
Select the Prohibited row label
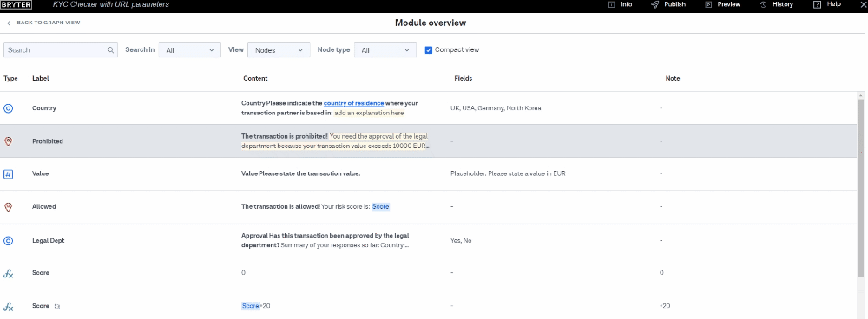click(48, 141)
